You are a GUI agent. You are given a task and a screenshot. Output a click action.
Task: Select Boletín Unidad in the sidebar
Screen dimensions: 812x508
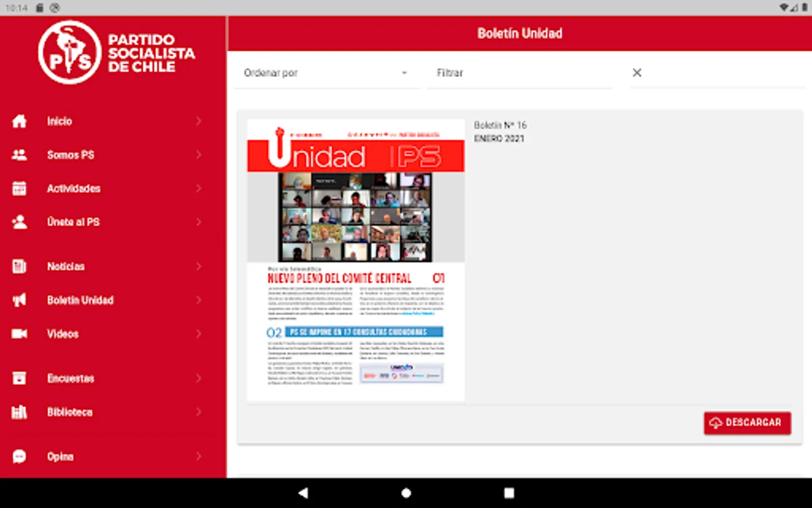[x=113, y=300]
